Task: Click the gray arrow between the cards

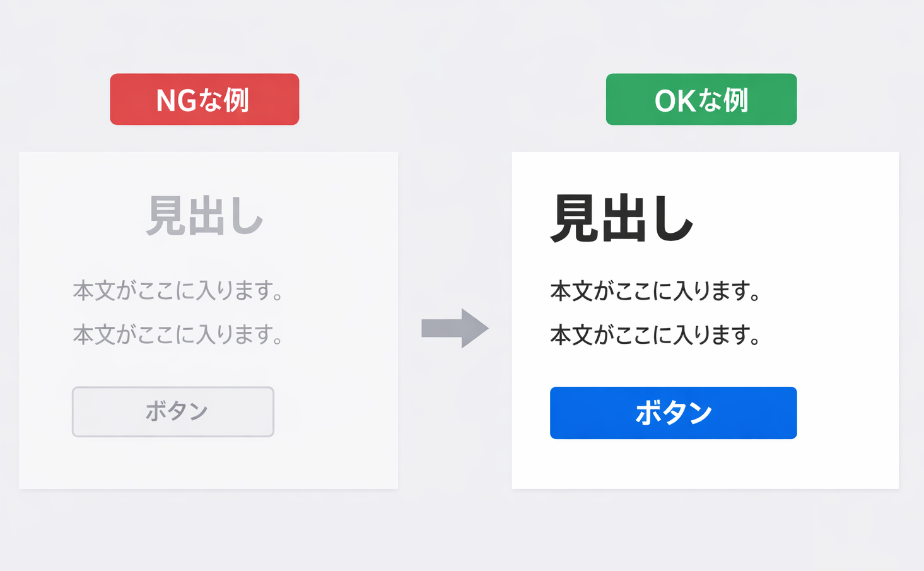Action: [x=455, y=328]
